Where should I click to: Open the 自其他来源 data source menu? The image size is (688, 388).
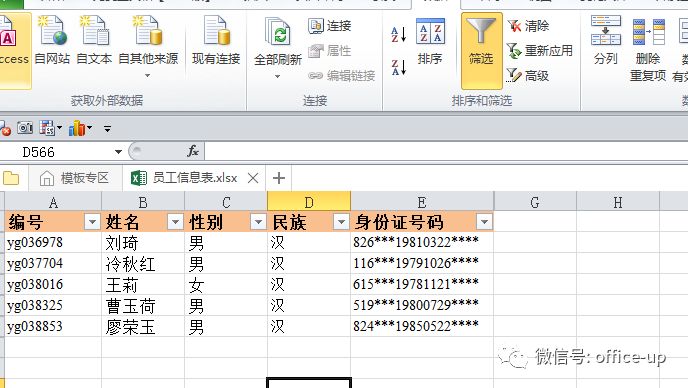(x=148, y=47)
